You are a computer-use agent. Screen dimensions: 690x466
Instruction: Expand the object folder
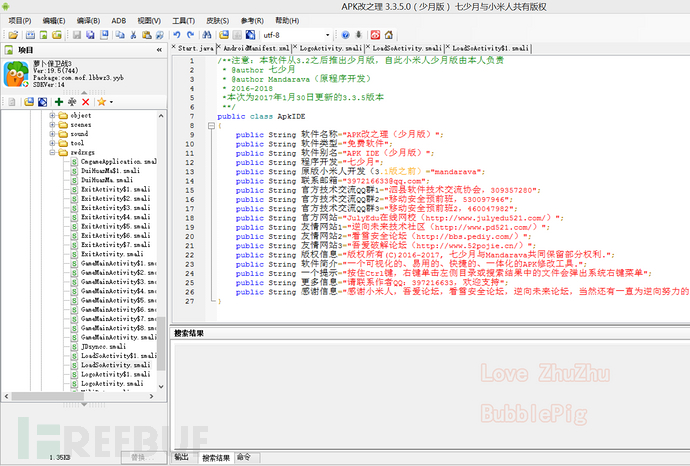click(x=52, y=115)
